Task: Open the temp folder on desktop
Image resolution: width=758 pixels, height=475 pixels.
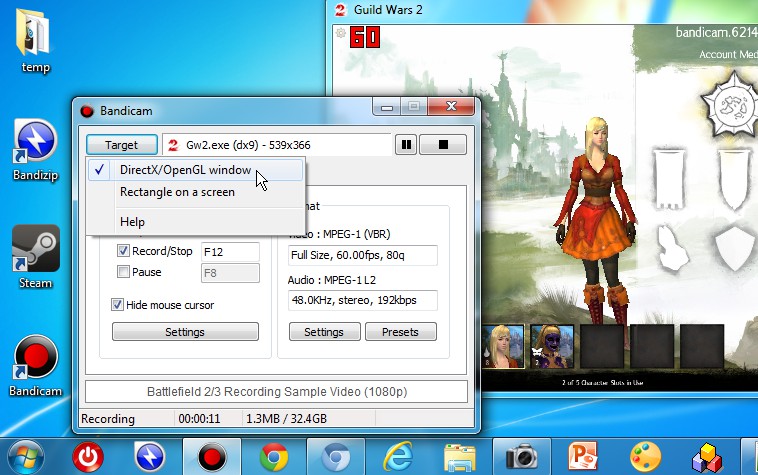Action: click(x=35, y=39)
